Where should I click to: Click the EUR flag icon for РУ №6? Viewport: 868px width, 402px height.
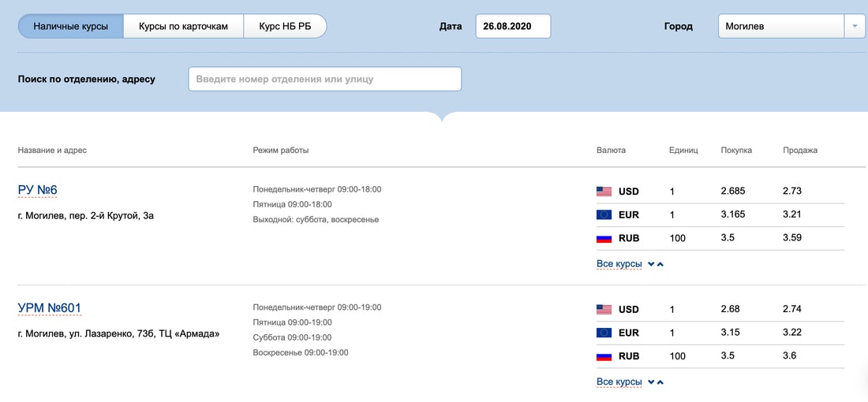pos(604,214)
